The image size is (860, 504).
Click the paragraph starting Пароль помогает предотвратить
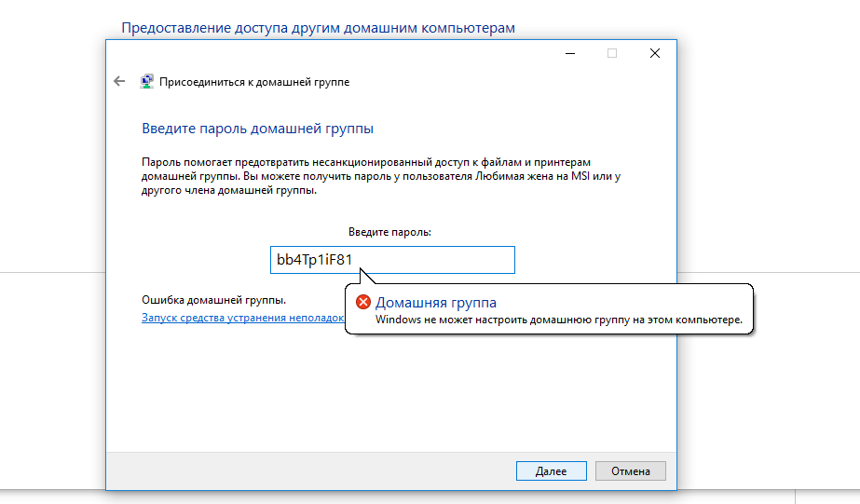(x=381, y=177)
